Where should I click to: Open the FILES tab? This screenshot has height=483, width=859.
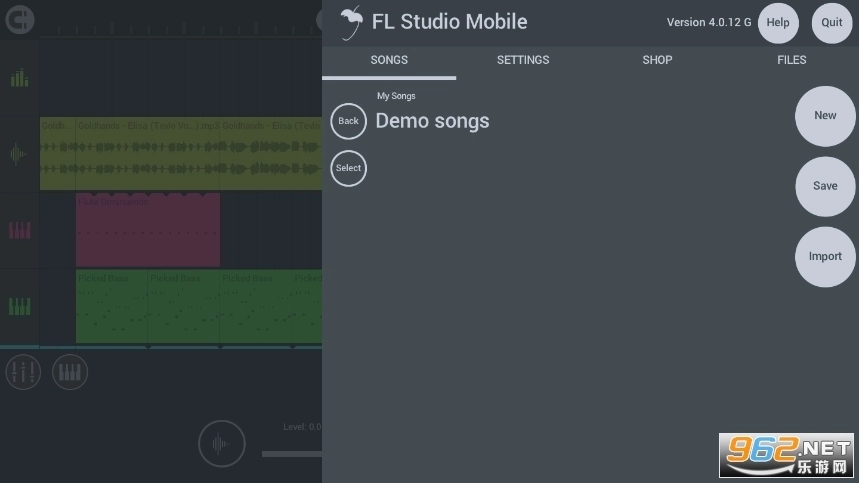click(x=791, y=60)
